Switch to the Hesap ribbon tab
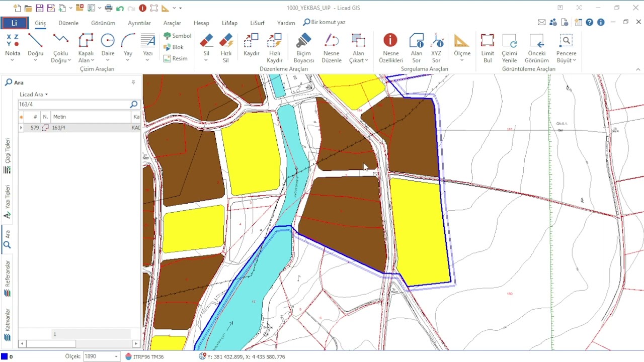The width and height of the screenshot is (644, 362). 201,23
